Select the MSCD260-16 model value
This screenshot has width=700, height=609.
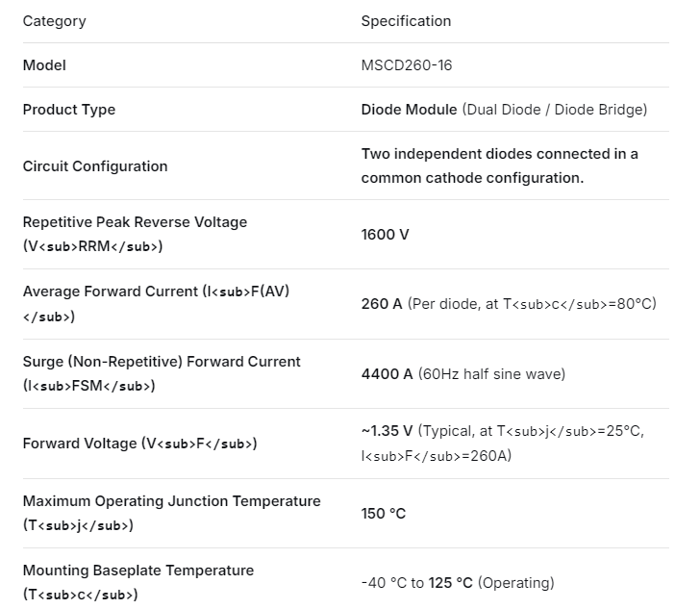coord(406,65)
